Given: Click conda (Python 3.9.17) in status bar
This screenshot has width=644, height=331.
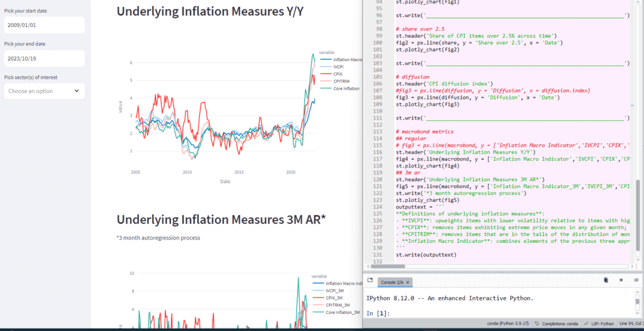Looking at the screenshot, I should (x=509, y=323).
